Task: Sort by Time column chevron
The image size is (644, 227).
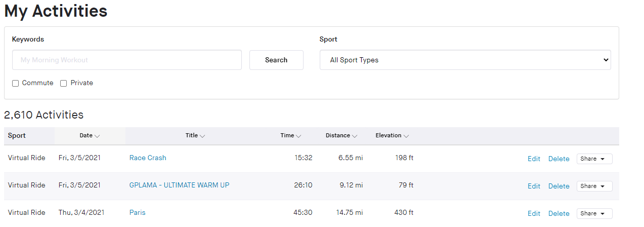Action: [298, 136]
